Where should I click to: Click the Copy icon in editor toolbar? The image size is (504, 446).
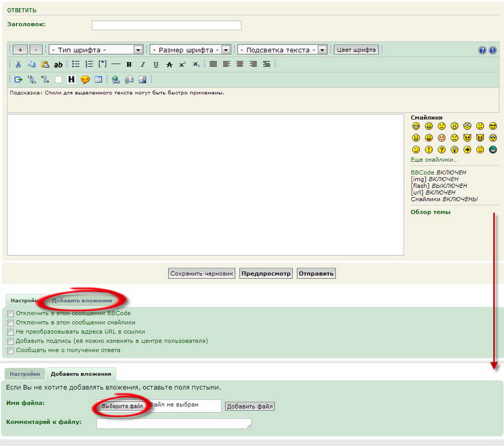click(x=31, y=65)
